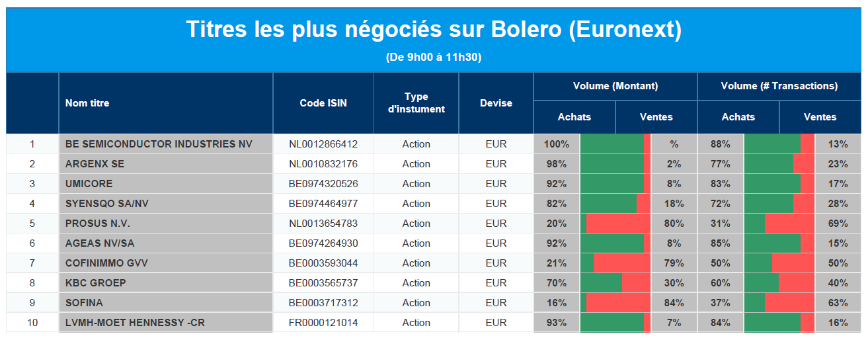Viewport: 868px width, 338px height.
Task: Click Achats header under Volume (Montant)
Action: [574, 117]
